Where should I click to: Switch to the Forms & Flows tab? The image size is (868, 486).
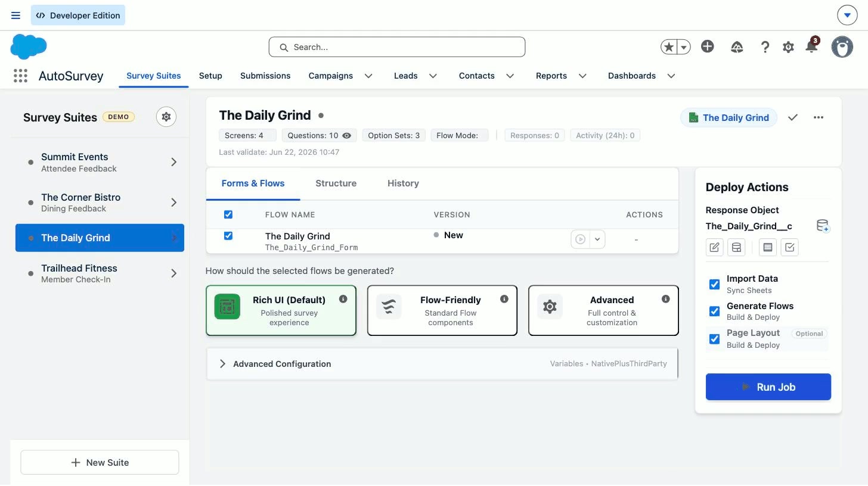[253, 183]
